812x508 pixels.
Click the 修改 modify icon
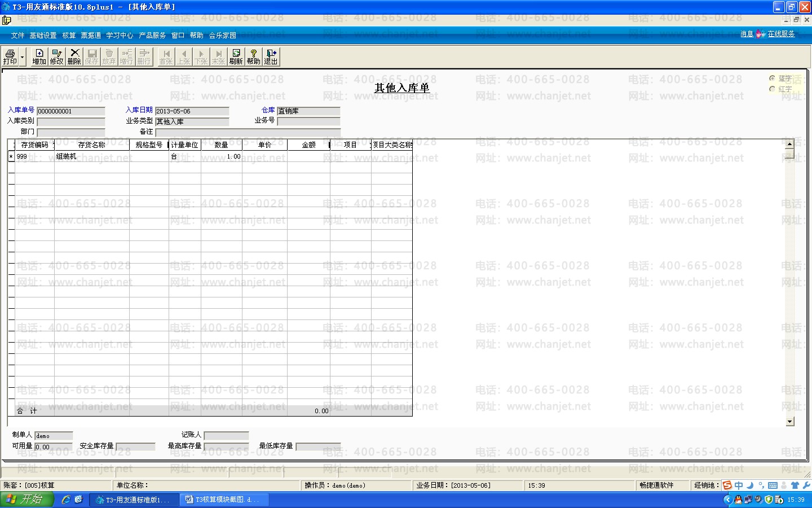click(x=56, y=57)
